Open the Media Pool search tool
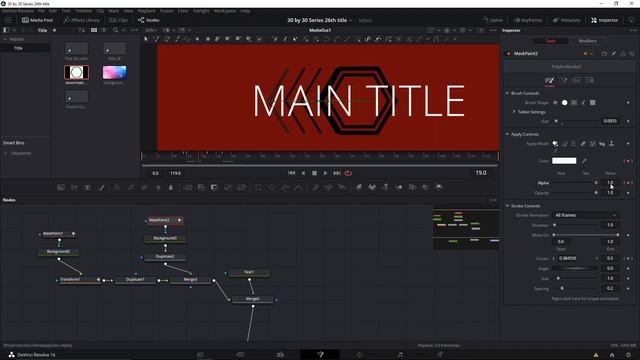 116,30
